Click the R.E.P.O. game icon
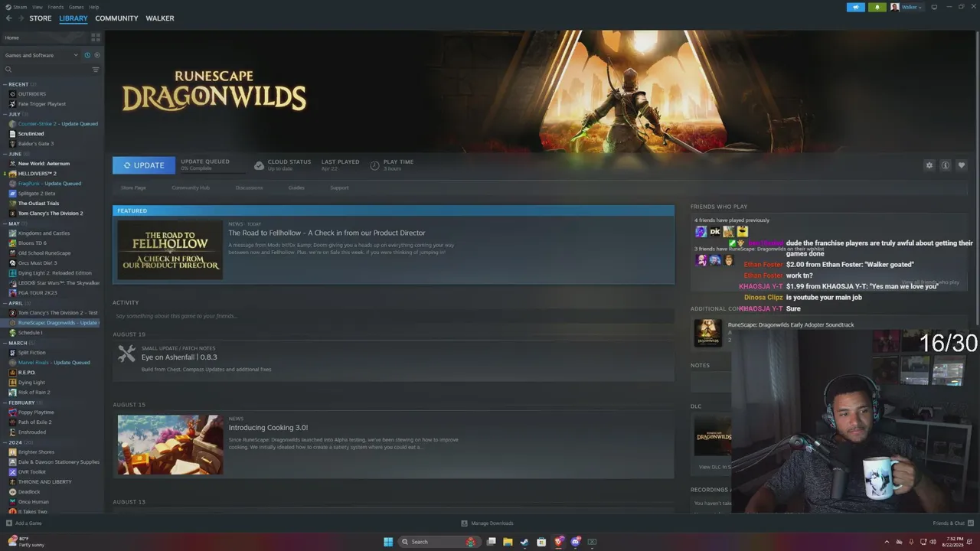Viewport: 980px width, 551px height. [x=12, y=373]
